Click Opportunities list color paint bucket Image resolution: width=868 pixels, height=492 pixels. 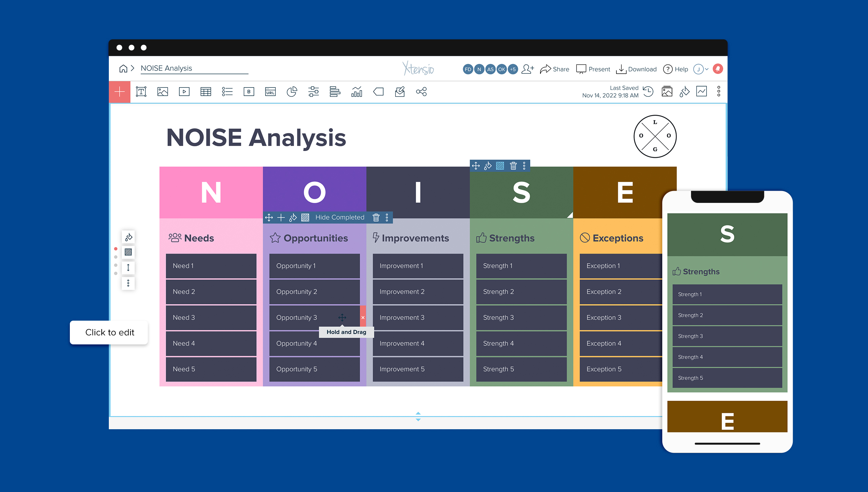tap(293, 217)
